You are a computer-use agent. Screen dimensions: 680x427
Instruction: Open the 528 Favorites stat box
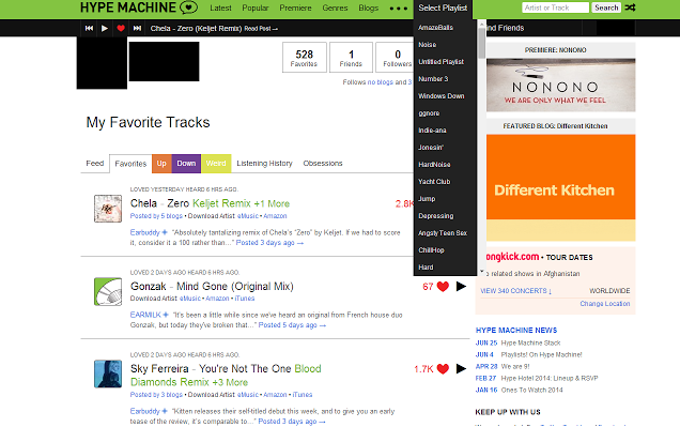(x=304, y=58)
